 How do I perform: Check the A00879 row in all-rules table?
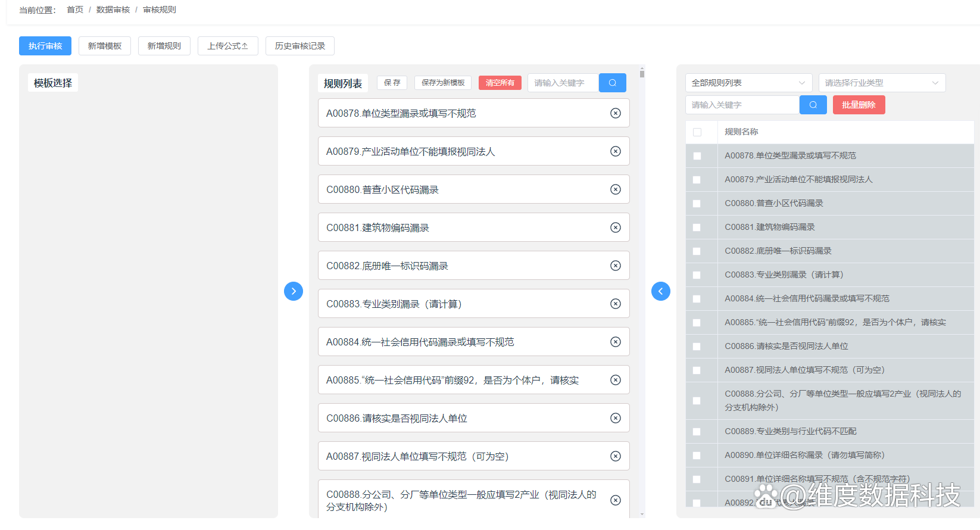[697, 180]
